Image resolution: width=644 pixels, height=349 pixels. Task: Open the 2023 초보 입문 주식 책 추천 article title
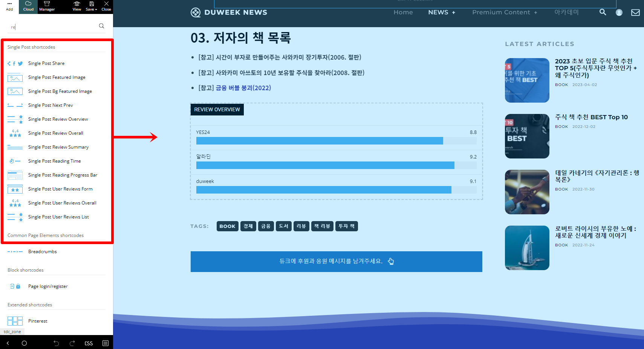[x=597, y=68]
